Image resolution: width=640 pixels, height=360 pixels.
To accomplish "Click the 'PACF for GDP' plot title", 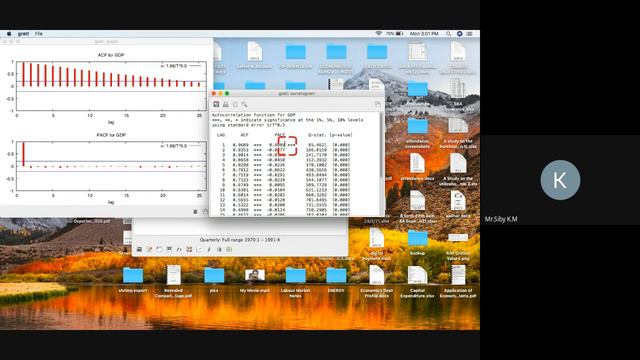I will pos(111,135).
